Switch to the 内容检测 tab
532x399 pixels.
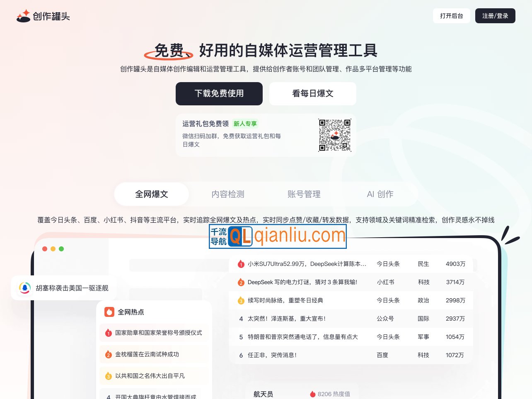point(227,194)
